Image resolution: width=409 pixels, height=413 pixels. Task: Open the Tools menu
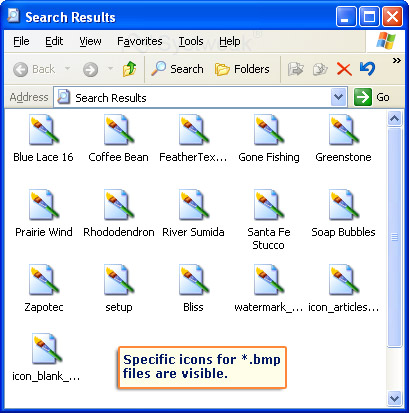click(191, 41)
